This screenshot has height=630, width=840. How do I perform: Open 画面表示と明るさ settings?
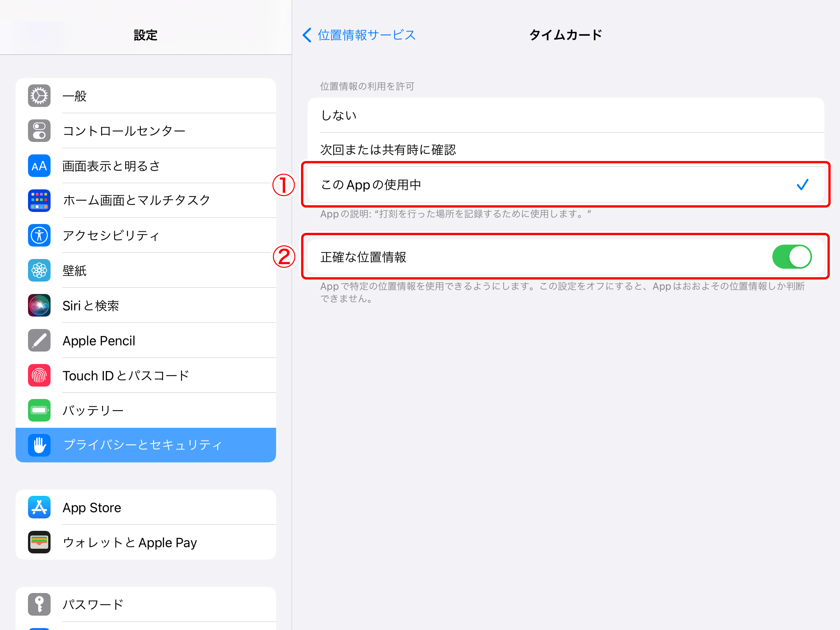point(38,166)
